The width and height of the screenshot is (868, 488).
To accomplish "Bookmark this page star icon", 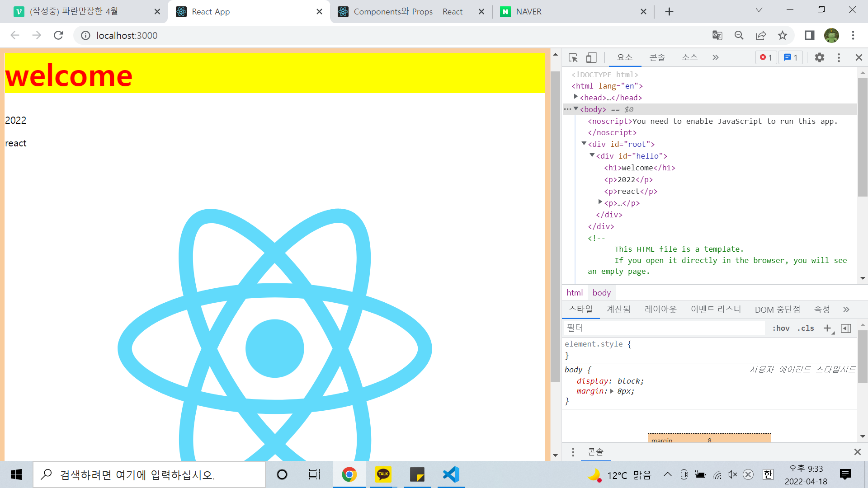I will pos(783,35).
